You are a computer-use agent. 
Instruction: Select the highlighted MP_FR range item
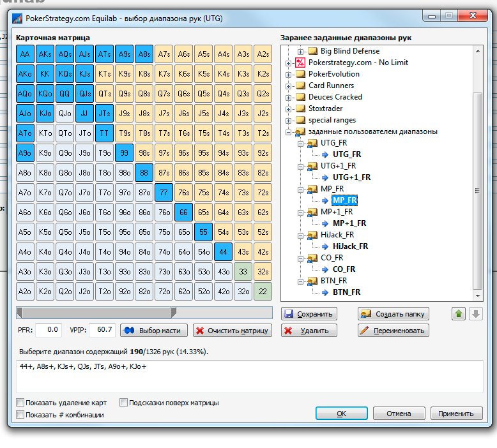coord(344,200)
